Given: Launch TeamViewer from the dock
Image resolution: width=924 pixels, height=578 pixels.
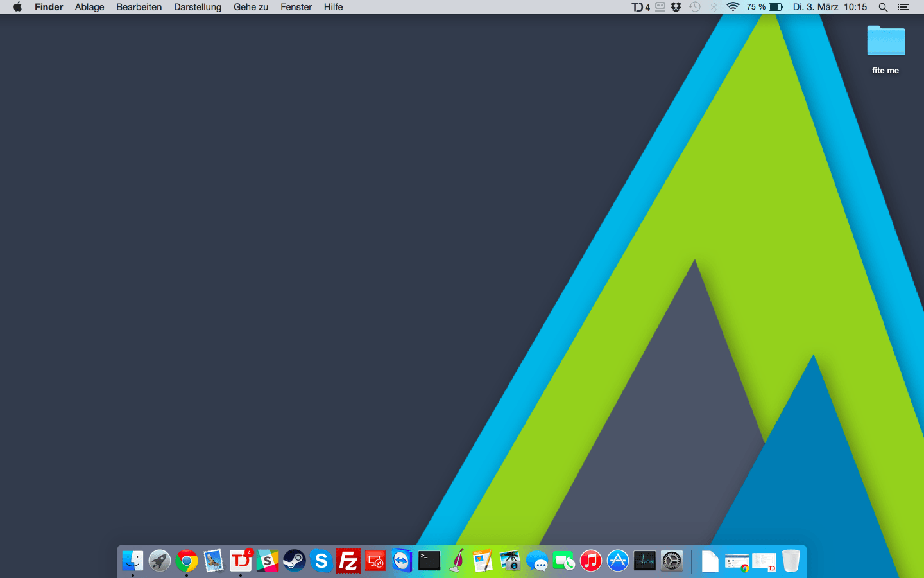Looking at the screenshot, I should click(402, 561).
